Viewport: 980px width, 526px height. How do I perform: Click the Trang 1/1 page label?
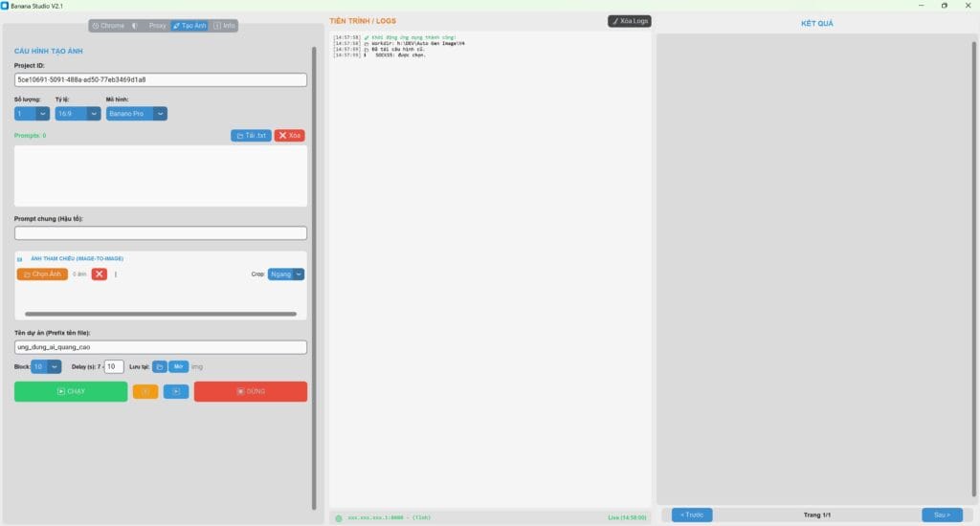pos(817,515)
